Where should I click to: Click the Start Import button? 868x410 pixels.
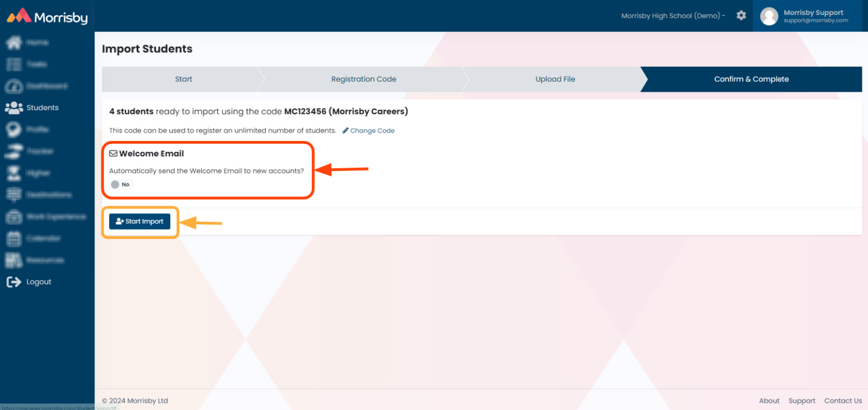[x=140, y=221]
